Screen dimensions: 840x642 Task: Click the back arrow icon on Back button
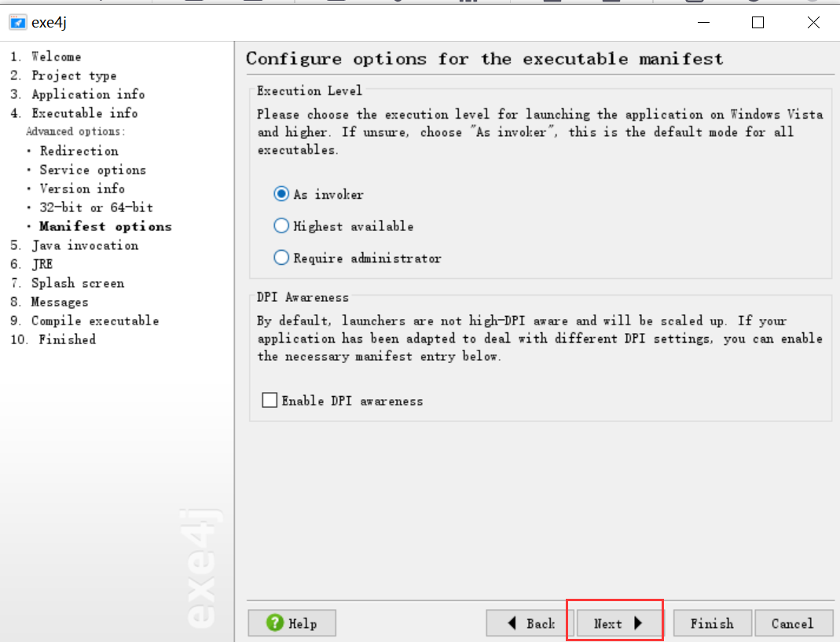pos(512,623)
